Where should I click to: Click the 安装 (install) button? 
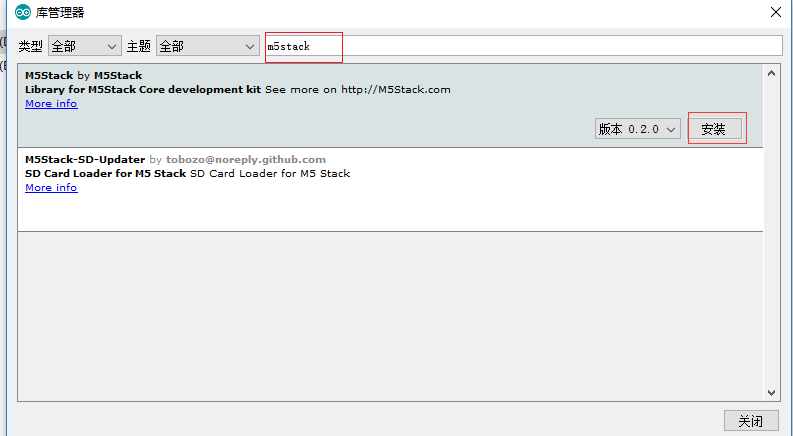click(715, 129)
